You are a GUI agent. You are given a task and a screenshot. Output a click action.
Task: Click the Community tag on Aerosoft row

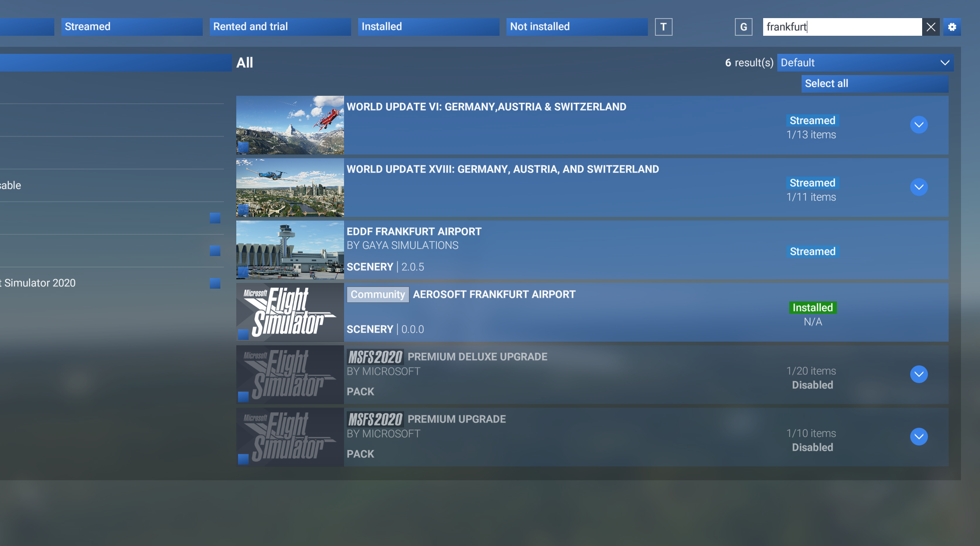coord(378,294)
